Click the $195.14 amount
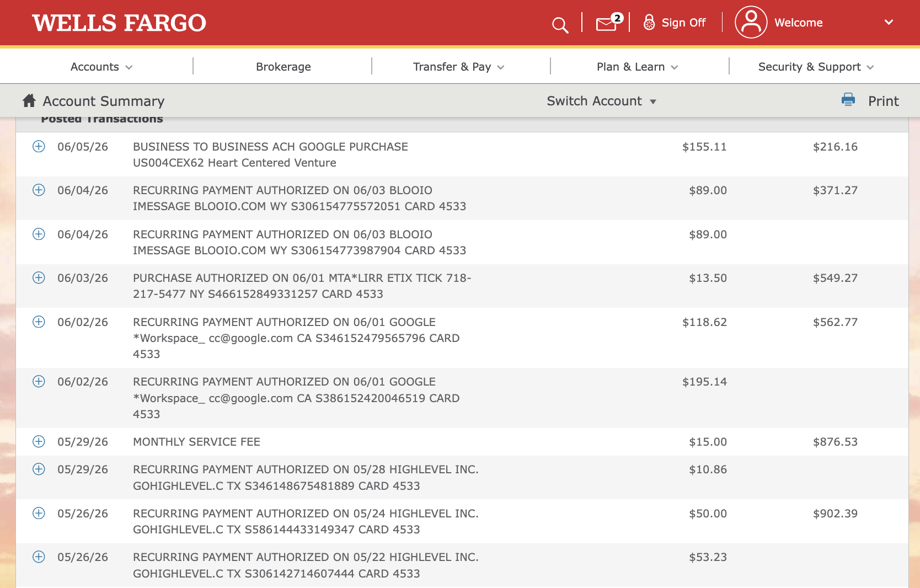Viewport: 920px width, 588px height. [x=704, y=382]
